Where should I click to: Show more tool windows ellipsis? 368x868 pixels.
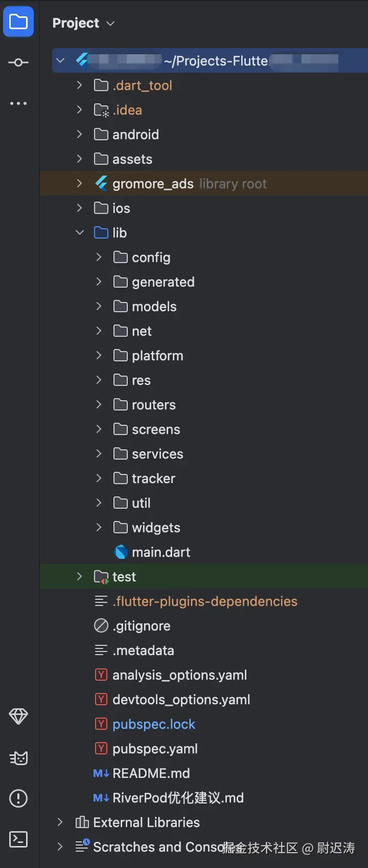click(x=18, y=103)
